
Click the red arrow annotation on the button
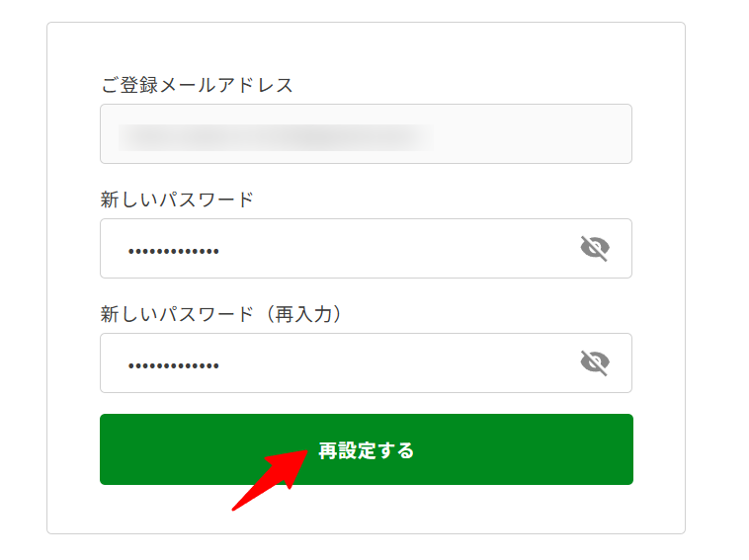(271, 479)
